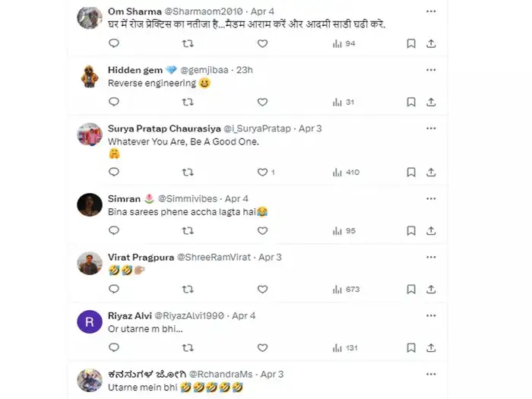Image resolution: width=532 pixels, height=399 pixels.
Task: View analytics on Riyaz Alvi's tweet
Action: click(344, 347)
